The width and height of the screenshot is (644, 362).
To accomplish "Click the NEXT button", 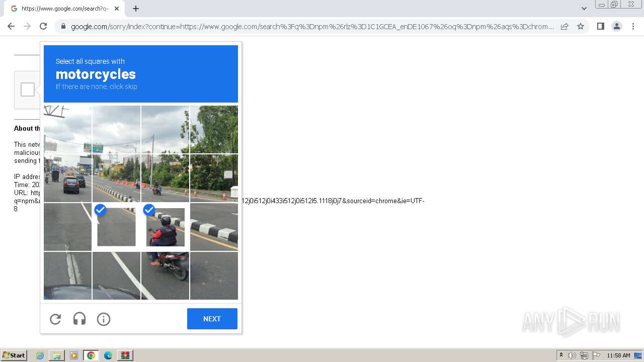I will click(x=212, y=319).
